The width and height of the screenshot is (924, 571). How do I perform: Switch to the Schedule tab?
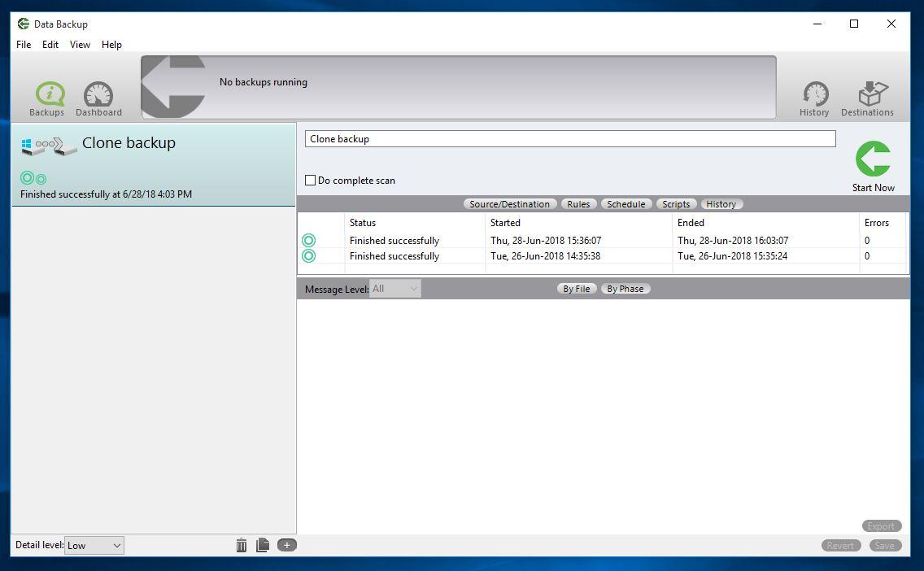pos(625,204)
